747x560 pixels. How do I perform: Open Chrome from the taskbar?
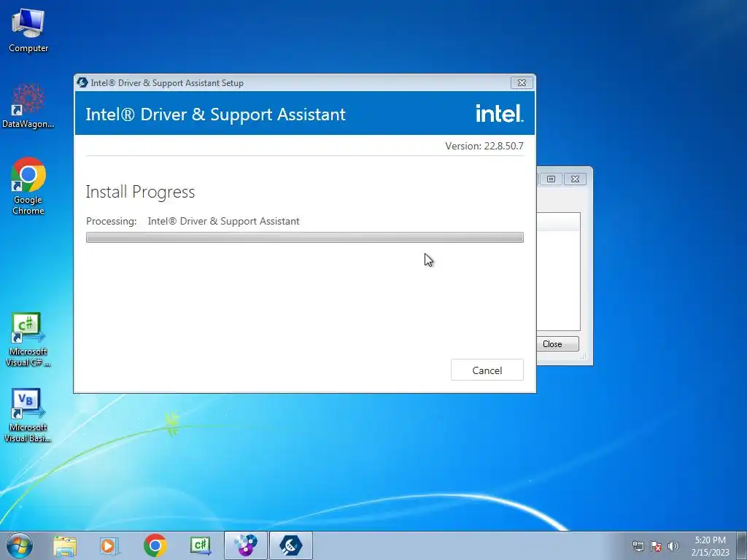pyautogui.click(x=155, y=545)
